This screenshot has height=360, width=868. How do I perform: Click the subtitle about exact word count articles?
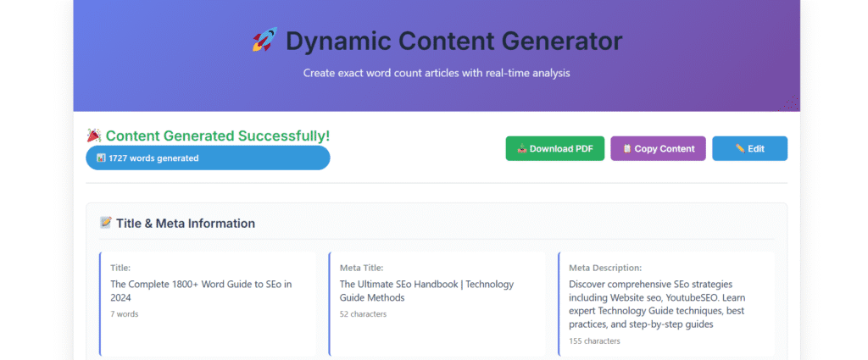[x=437, y=73]
